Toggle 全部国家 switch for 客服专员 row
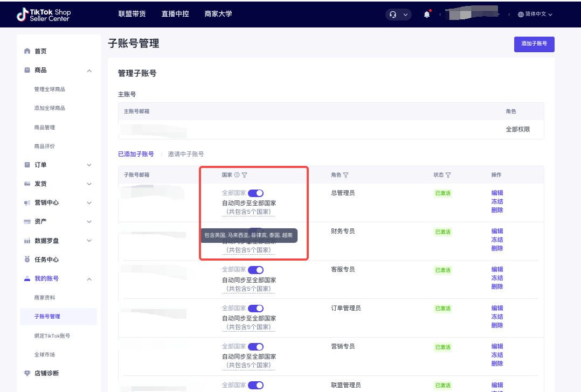581x392 pixels. [255, 270]
